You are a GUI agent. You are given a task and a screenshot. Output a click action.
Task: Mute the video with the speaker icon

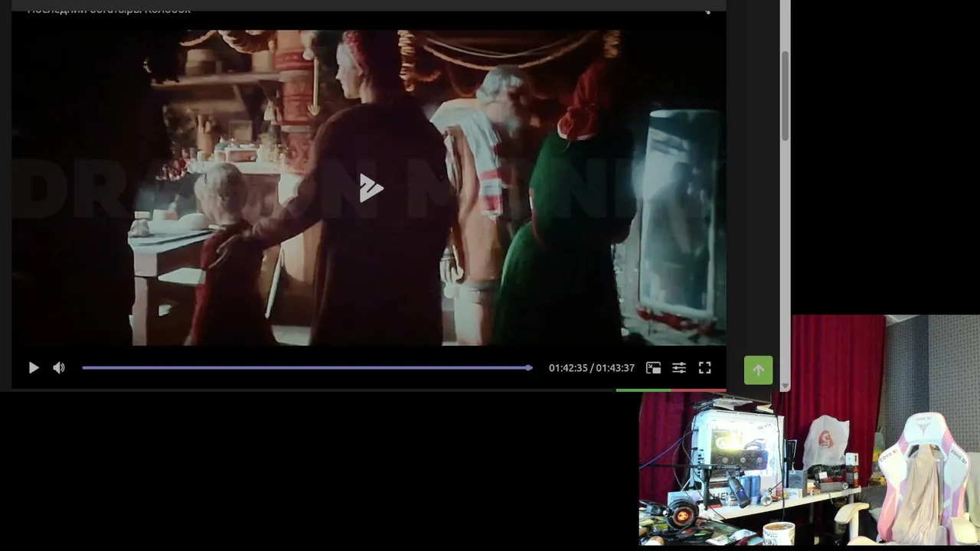[59, 368]
